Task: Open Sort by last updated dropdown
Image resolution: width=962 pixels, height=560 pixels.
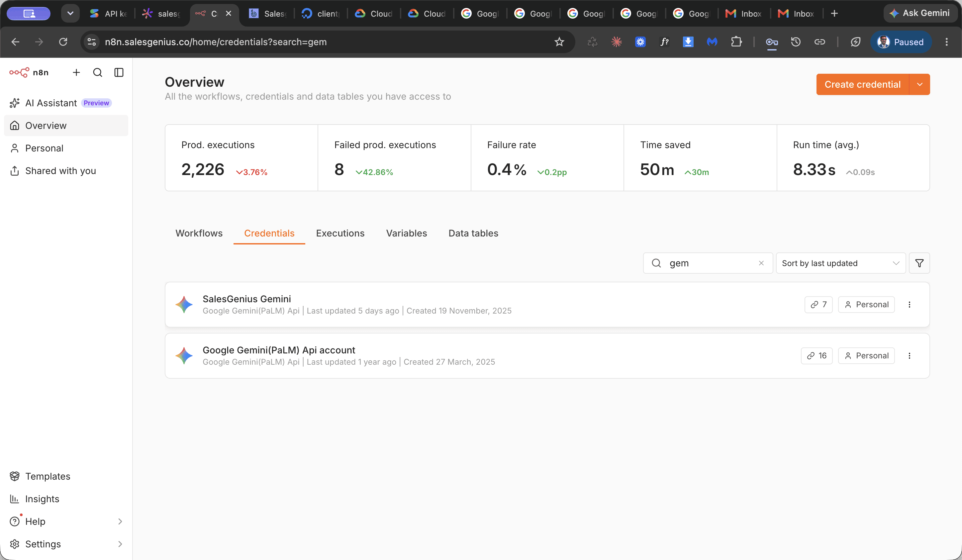Action: [x=841, y=263]
